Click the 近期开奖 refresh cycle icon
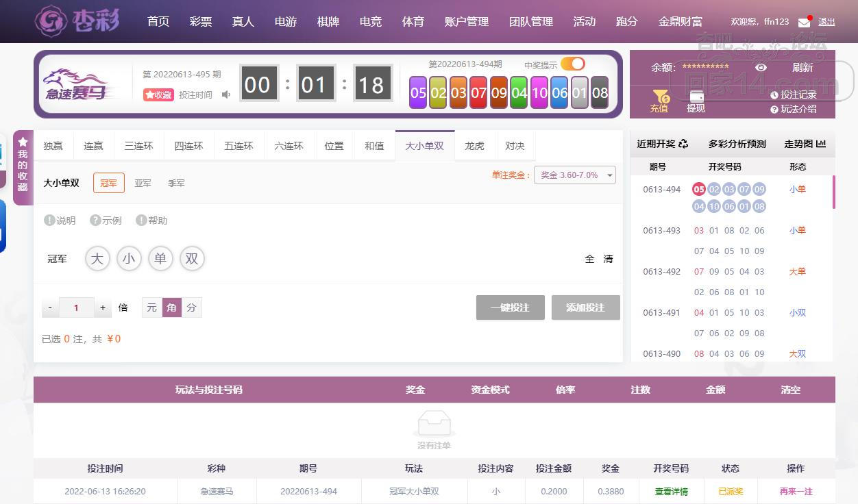The image size is (858, 504). point(683,144)
